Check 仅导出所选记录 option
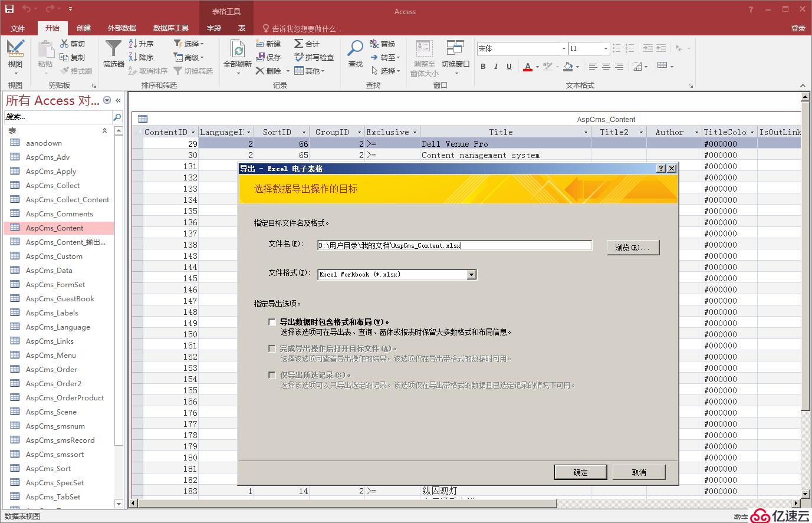 (x=272, y=375)
